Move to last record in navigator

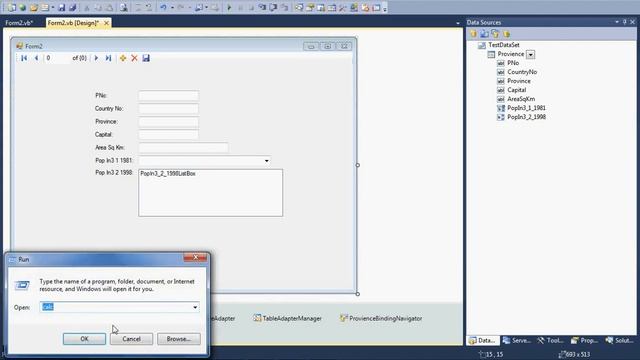coord(108,58)
